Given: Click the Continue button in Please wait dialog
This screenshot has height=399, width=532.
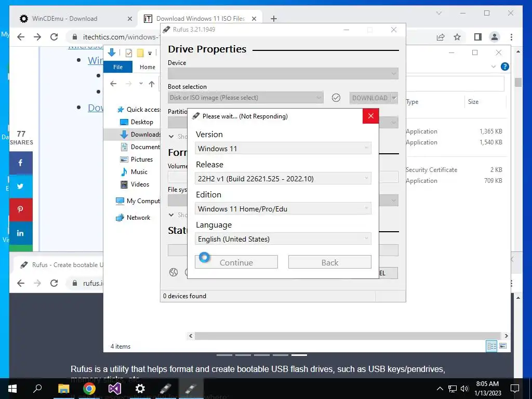Looking at the screenshot, I should 236,262.
